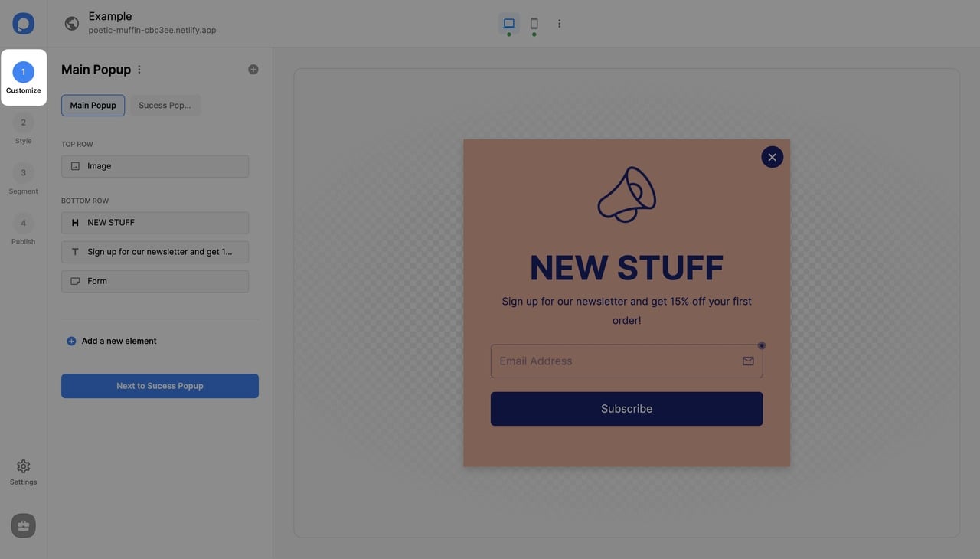Switch preview to mobile view
The width and height of the screenshot is (980, 559).
[x=534, y=23]
